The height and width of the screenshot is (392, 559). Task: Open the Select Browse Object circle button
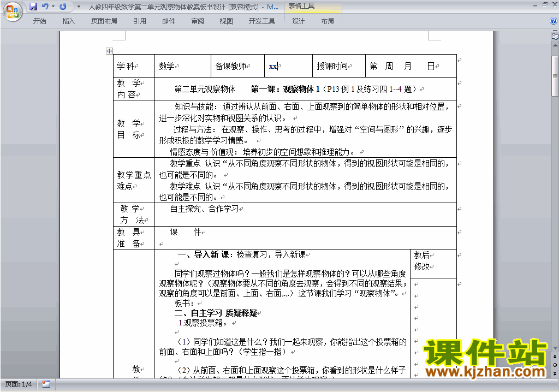tap(555, 365)
